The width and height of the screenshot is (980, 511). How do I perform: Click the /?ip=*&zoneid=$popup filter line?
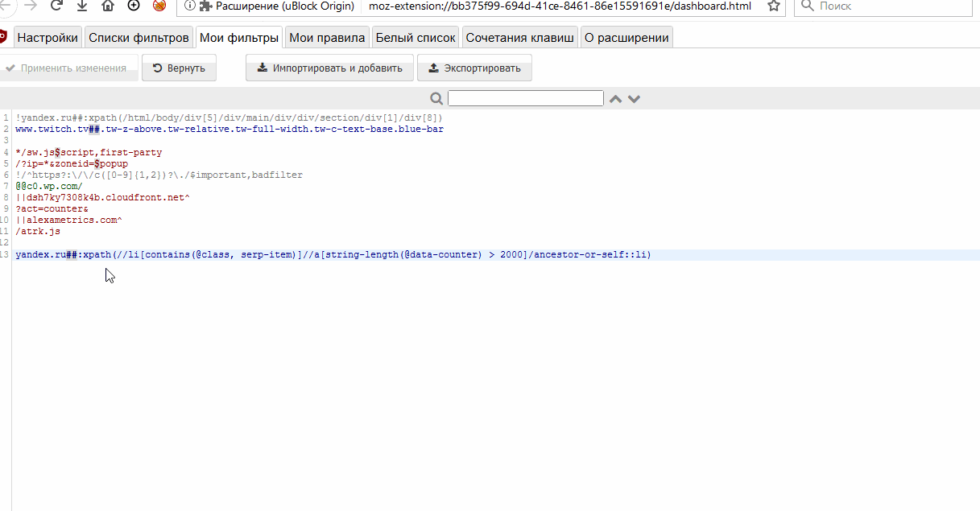(72, 163)
